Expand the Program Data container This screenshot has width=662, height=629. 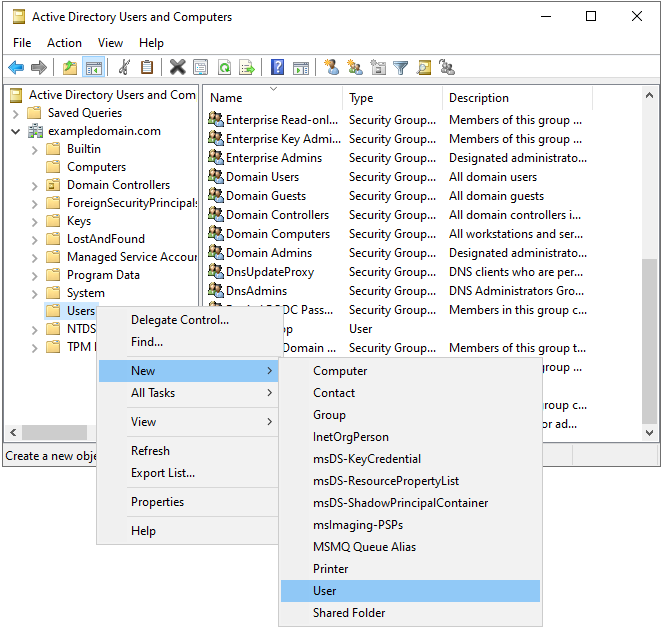click(35, 276)
